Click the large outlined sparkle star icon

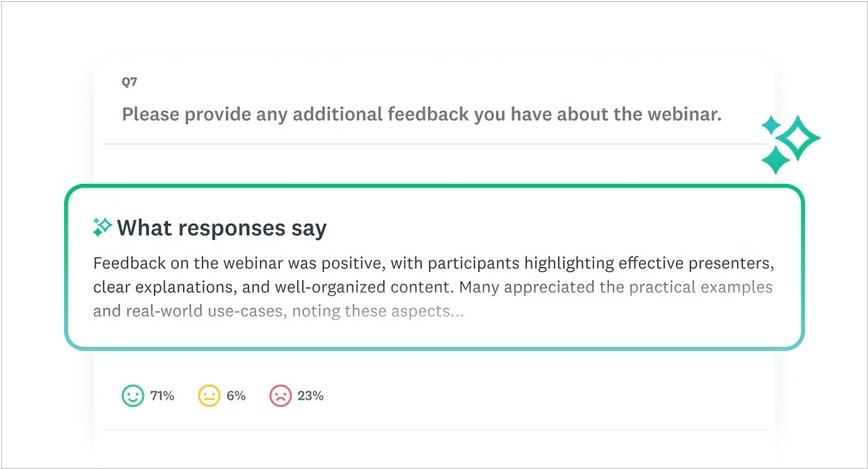pos(798,138)
